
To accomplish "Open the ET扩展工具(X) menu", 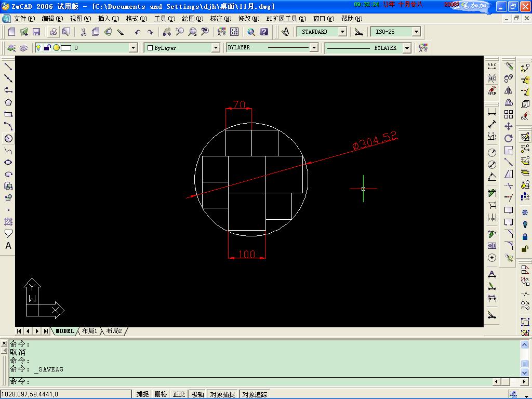I will pos(286,19).
